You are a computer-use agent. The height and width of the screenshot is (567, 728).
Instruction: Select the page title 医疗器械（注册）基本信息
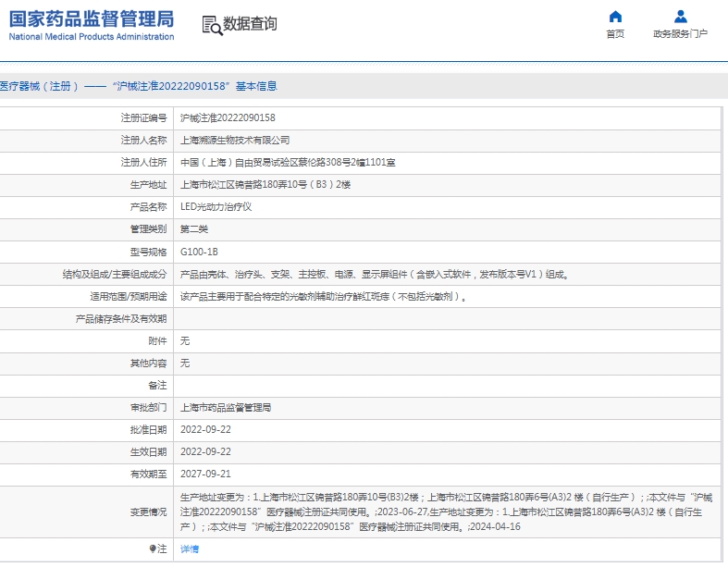139,86
